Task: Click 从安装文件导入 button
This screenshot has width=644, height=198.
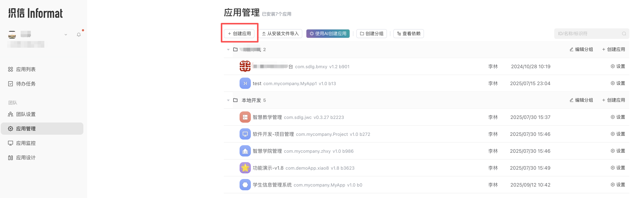Action: [280, 33]
